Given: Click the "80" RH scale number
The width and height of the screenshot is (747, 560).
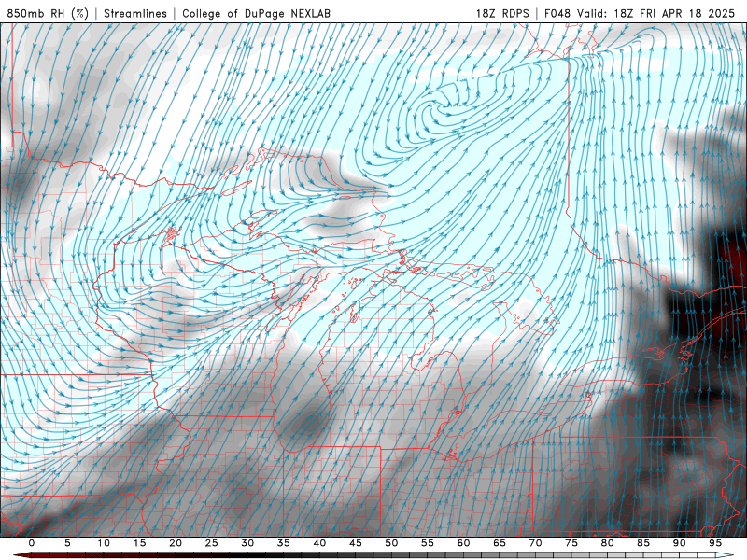Looking at the screenshot, I should tap(608, 543).
